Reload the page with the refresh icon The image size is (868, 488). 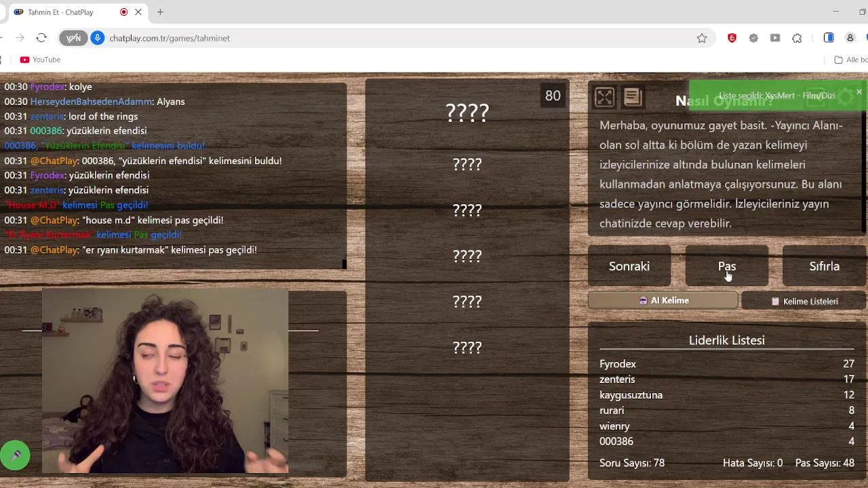tap(41, 38)
